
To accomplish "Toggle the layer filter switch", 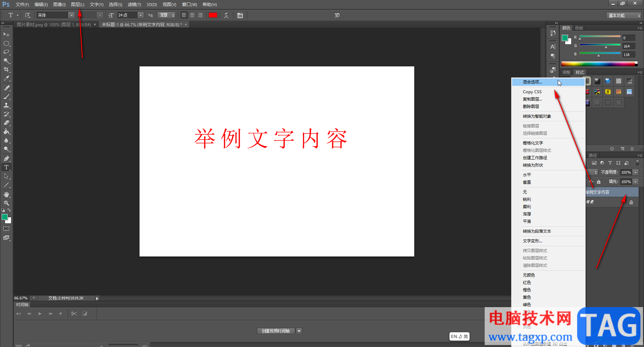I will point(638,163).
